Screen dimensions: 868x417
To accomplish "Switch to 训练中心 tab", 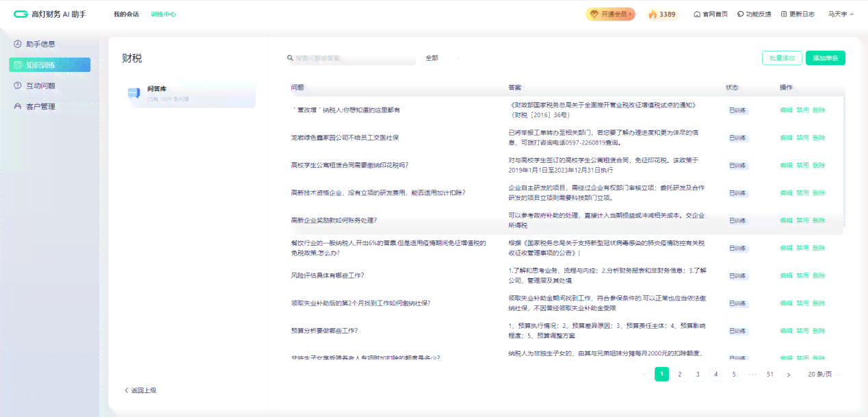I will 163,14.
